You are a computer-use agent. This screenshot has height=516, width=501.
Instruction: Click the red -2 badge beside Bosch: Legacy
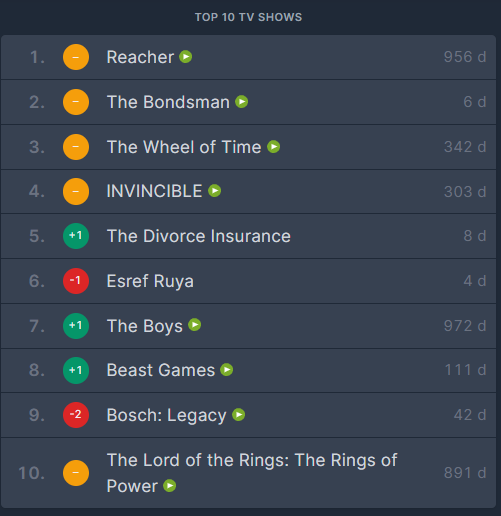pos(76,415)
